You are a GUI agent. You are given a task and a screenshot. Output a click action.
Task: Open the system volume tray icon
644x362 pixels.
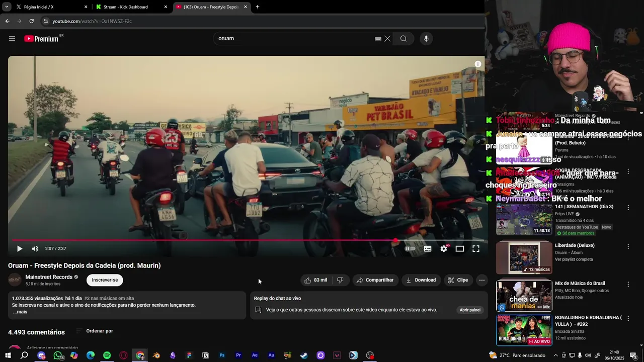click(588, 355)
